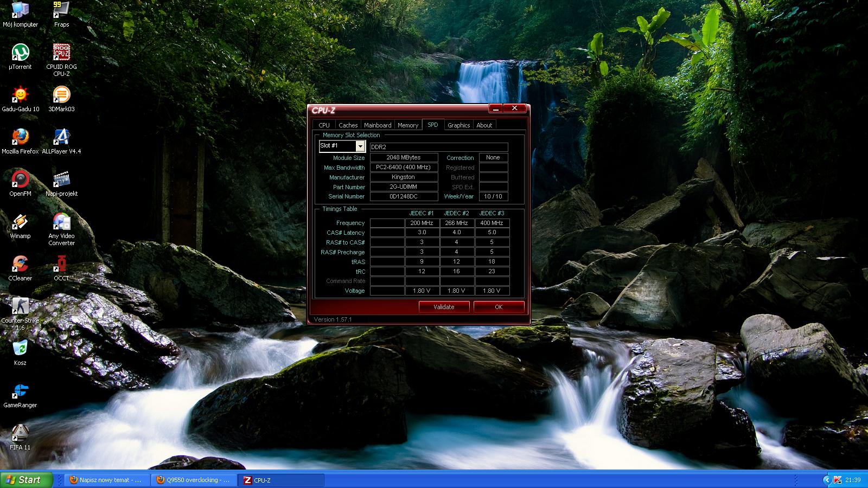Click the CPU-Z title bar text
Screen dimensions: 868x488
pyautogui.click(x=324, y=110)
